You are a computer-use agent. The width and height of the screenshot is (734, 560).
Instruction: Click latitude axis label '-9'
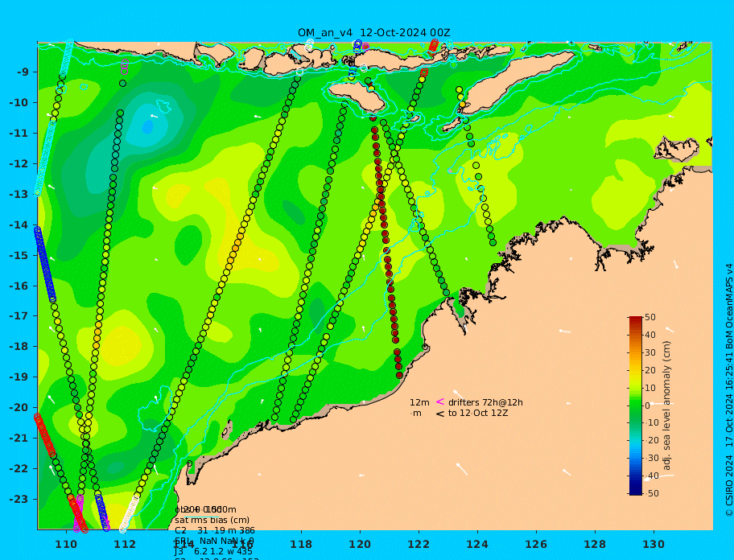[x=23, y=72]
